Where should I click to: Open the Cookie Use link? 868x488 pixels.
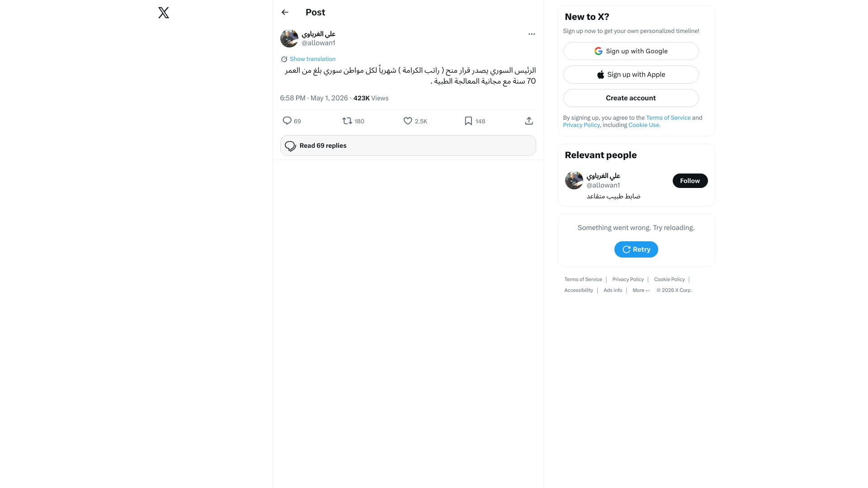[644, 125]
